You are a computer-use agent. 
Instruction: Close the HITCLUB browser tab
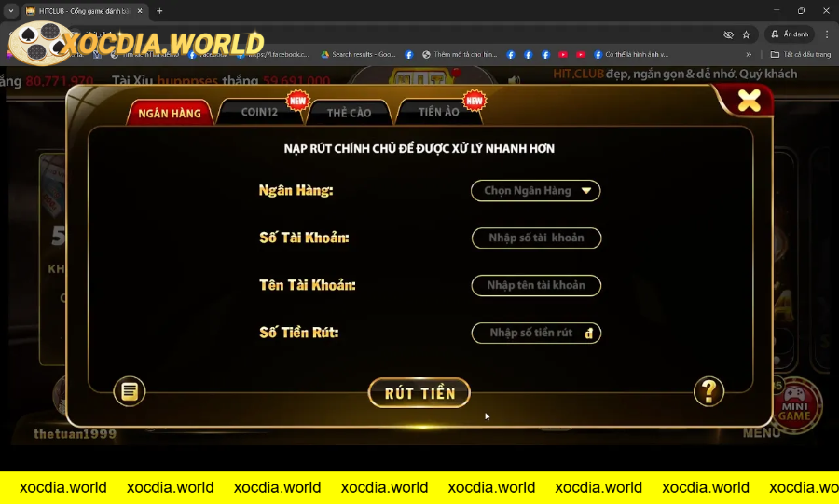tap(140, 10)
